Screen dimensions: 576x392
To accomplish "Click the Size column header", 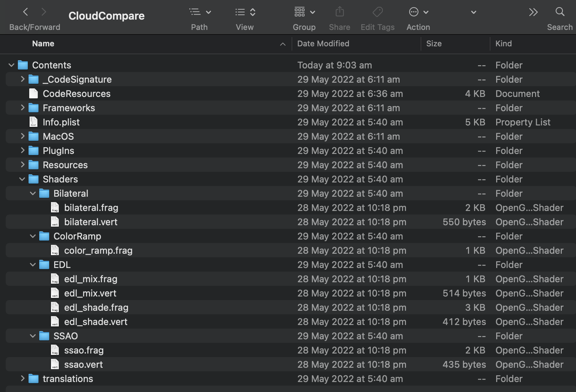I will tap(434, 43).
